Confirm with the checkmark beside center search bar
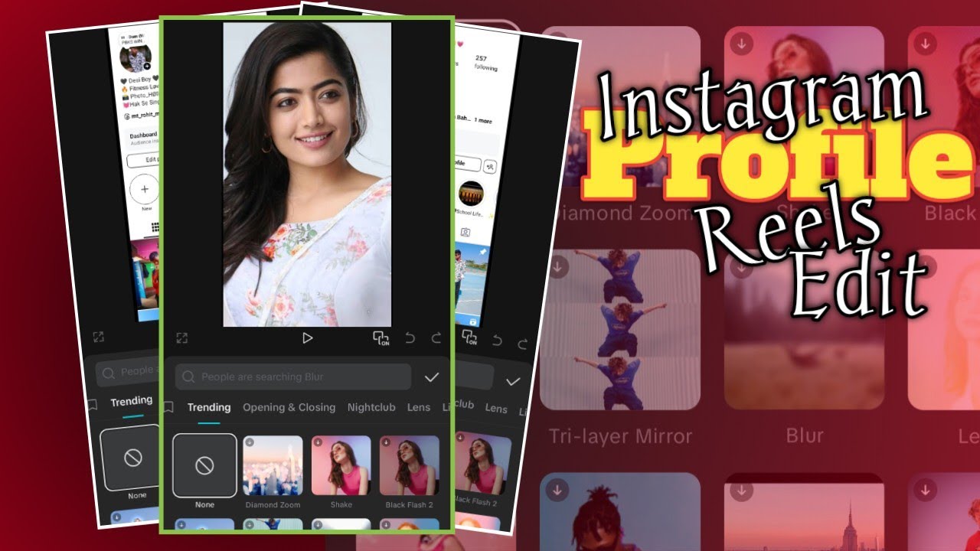Screen dimensions: 980x551 (x=432, y=377)
